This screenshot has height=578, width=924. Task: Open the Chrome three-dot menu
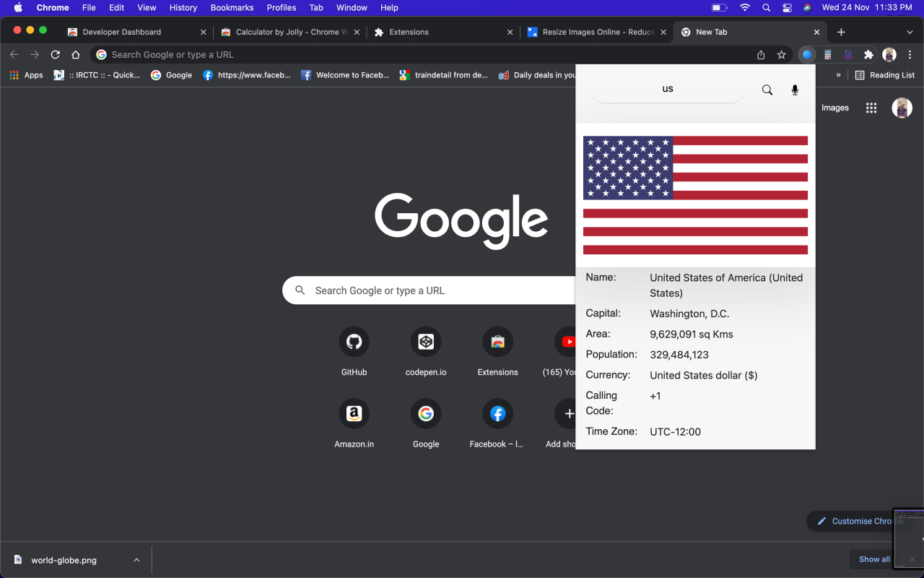[x=910, y=55]
